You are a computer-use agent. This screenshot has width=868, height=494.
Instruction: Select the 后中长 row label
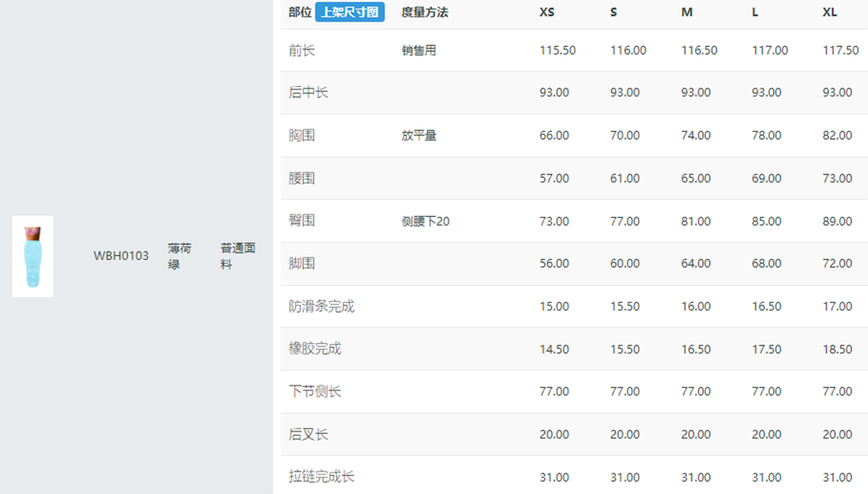pyautogui.click(x=308, y=93)
